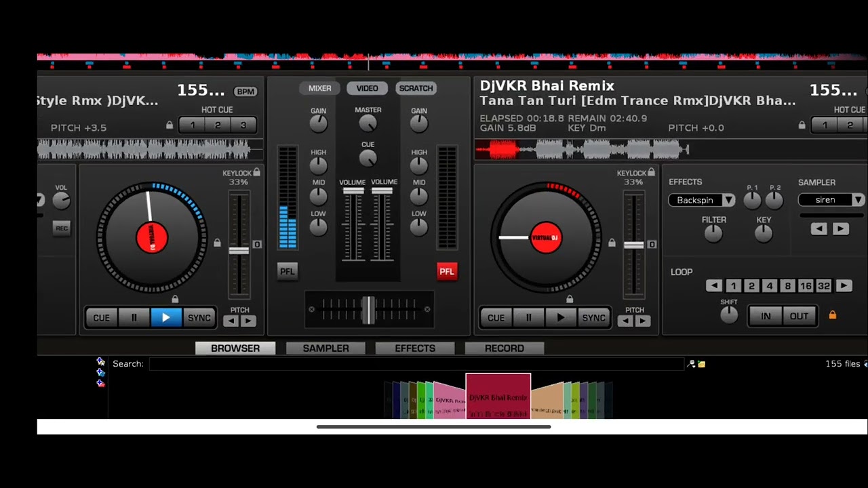This screenshot has width=868, height=488.
Task: Start playback on the right deck
Action: (x=561, y=318)
